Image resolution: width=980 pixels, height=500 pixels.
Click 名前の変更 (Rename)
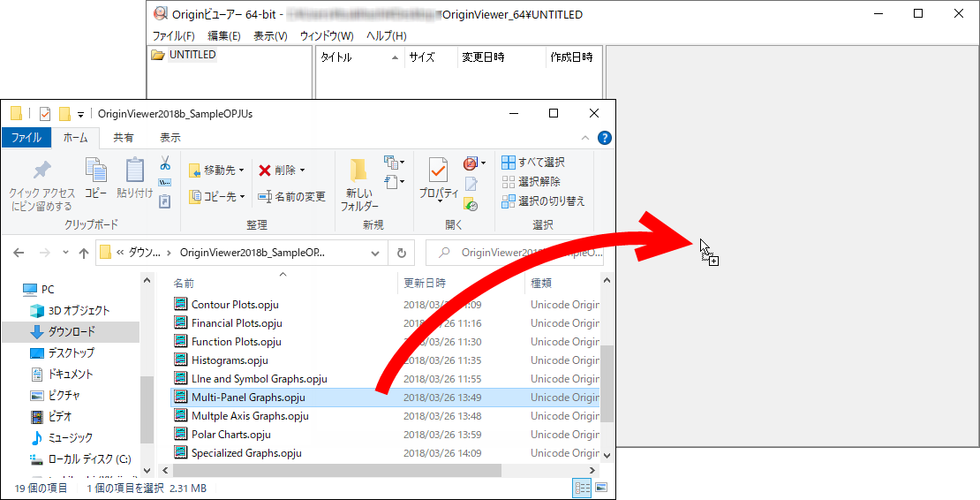click(x=292, y=196)
